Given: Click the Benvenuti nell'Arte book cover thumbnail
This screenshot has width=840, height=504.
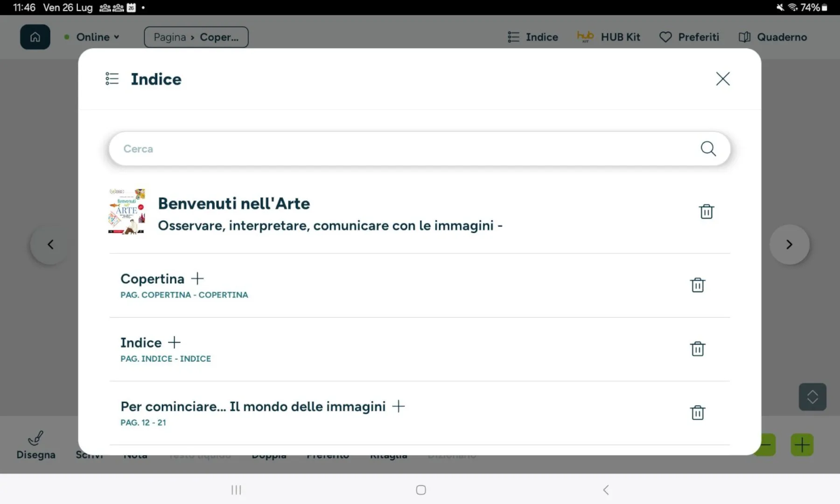Looking at the screenshot, I should tap(127, 211).
